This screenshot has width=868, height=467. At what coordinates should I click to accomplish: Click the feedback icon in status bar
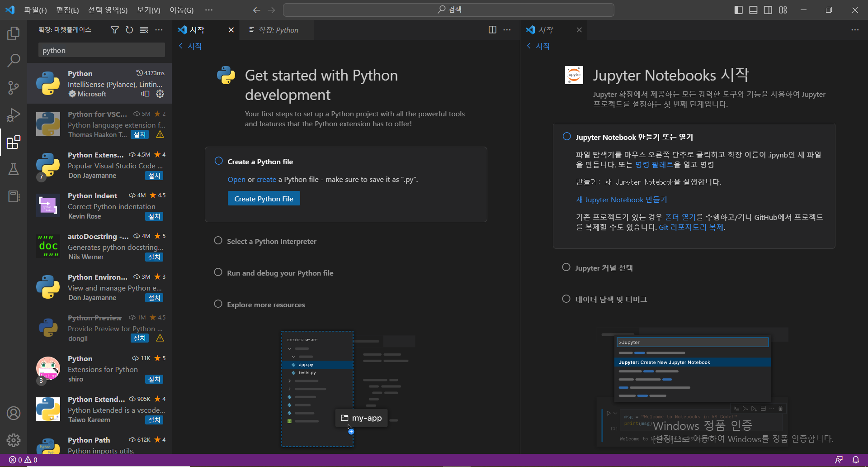tap(839, 460)
